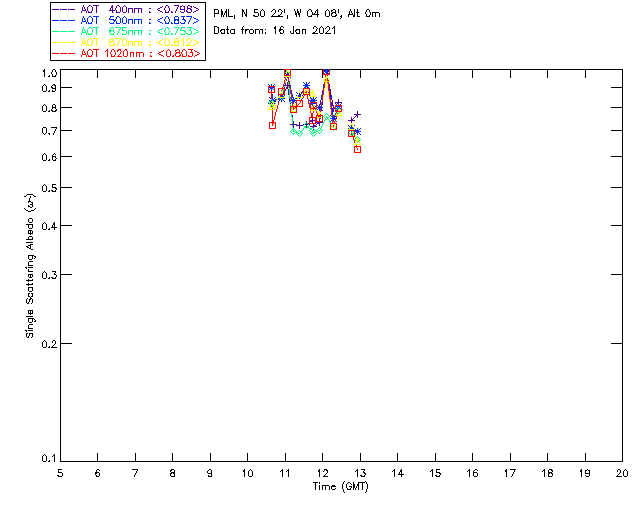Viewport: 640px width, 512px height.
Task: Click the x-axis tick label 16
Action: tap(473, 473)
